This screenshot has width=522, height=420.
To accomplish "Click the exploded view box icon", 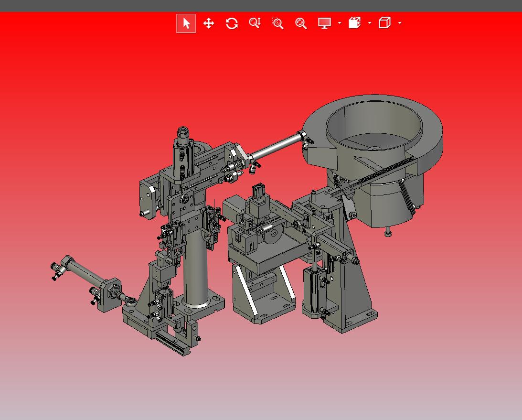I will coord(354,23).
